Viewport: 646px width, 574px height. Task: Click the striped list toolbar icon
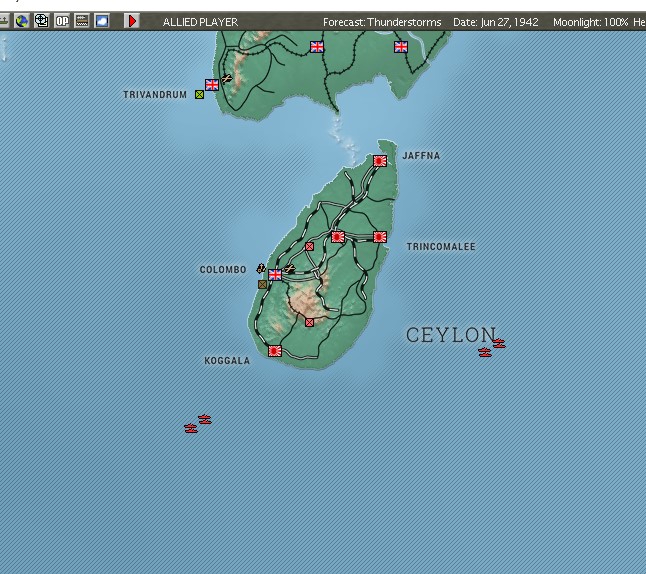pos(82,21)
